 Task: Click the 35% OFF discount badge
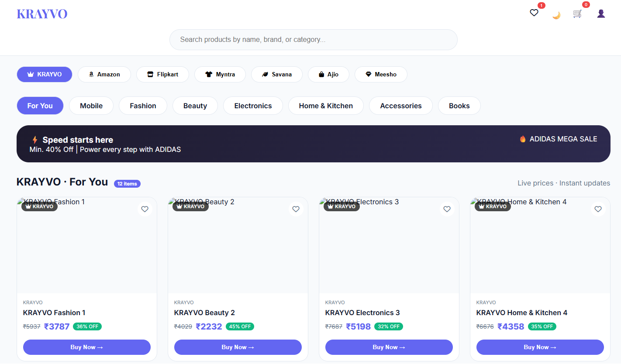(x=542, y=326)
